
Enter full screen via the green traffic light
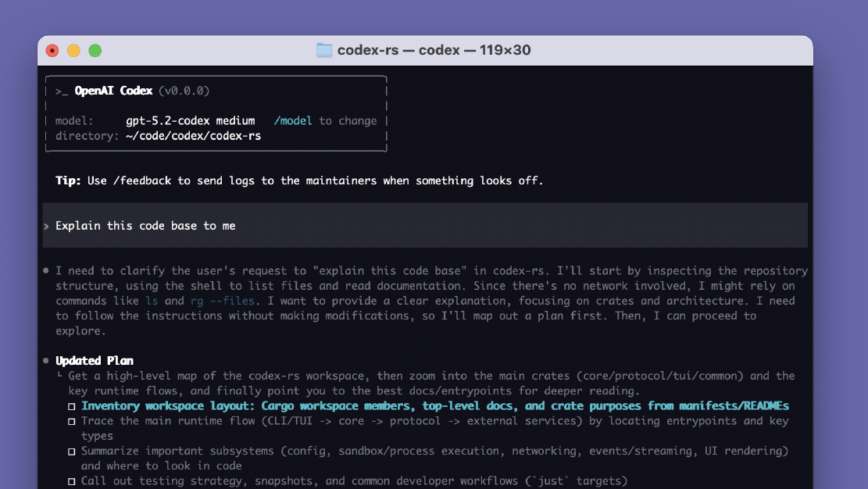click(95, 49)
